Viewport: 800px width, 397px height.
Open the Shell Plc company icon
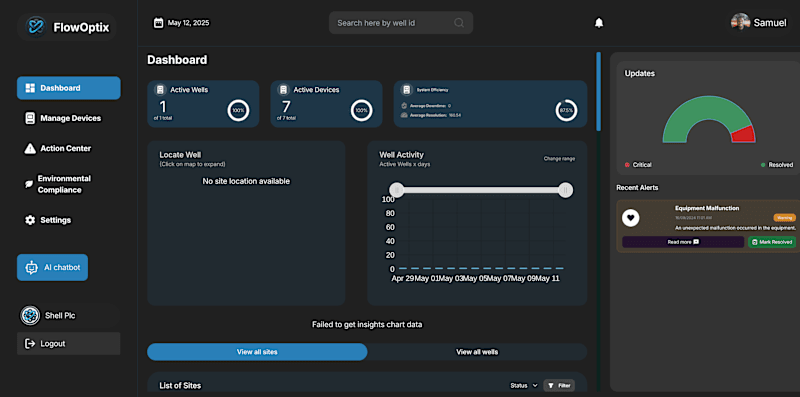pyautogui.click(x=30, y=315)
